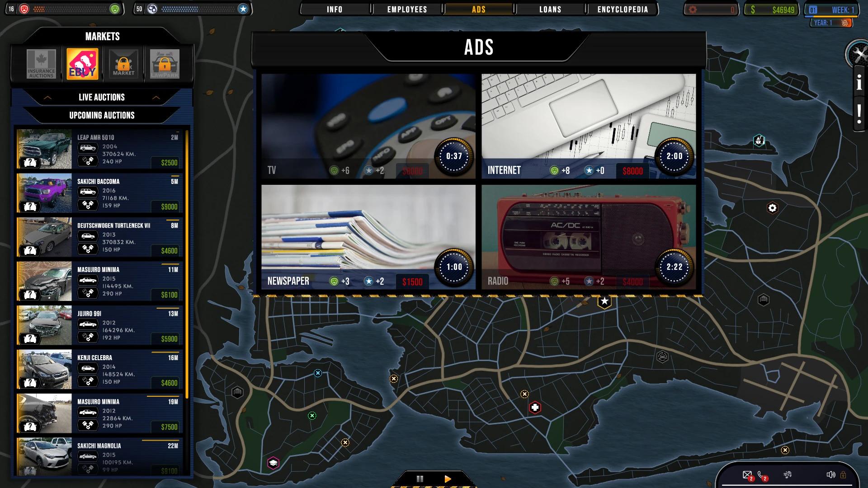Select LEAP AMR 5010 auction thumbnail
The height and width of the screenshot is (488, 868).
[x=45, y=150]
